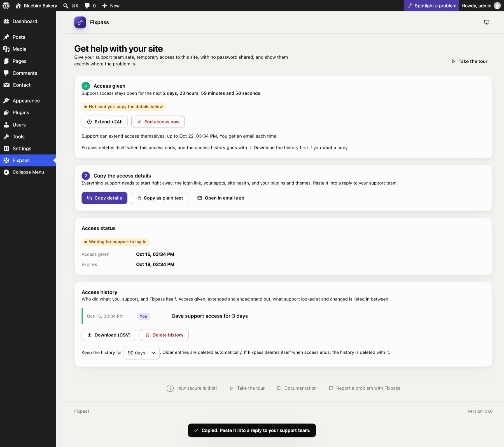Open Settings in the sidebar

pyautogui.click(x=28, y=149)
